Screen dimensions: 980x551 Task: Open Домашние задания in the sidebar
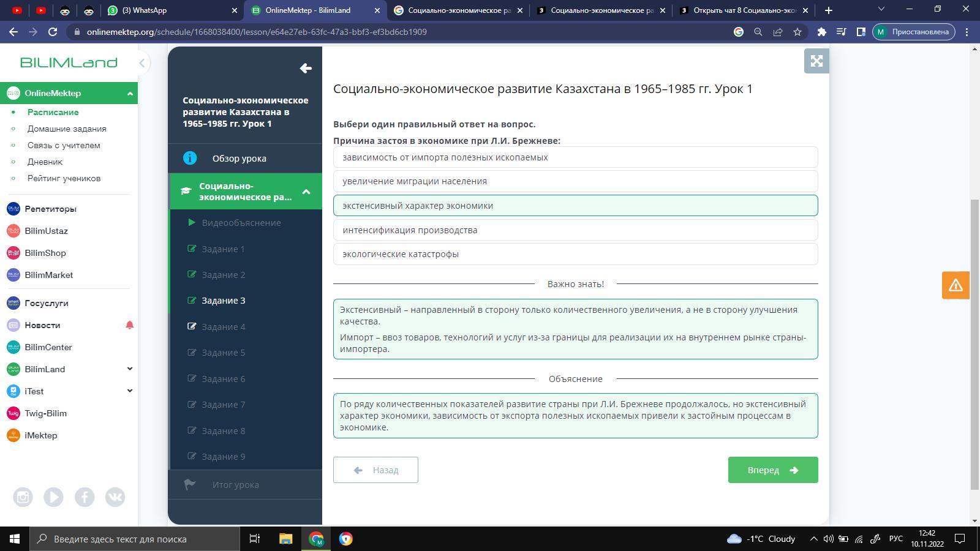click(x=67, y=129)
